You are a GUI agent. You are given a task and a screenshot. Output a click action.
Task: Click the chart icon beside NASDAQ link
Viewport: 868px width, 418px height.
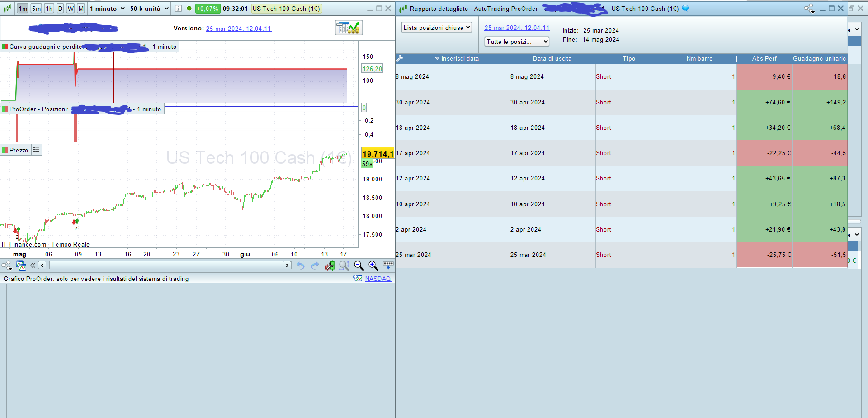pos(358,278)
